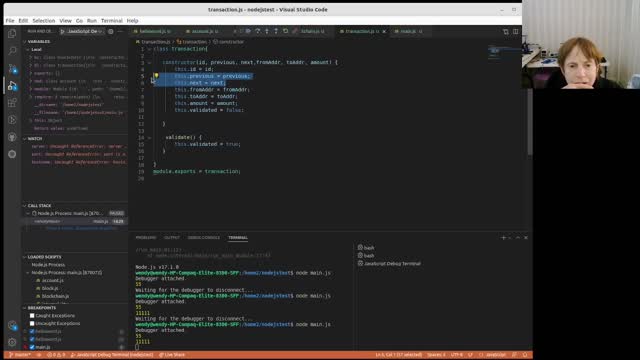Collapse the Loaded Scripts section
The height and width of the screenshot is (360, 640).
25,257
